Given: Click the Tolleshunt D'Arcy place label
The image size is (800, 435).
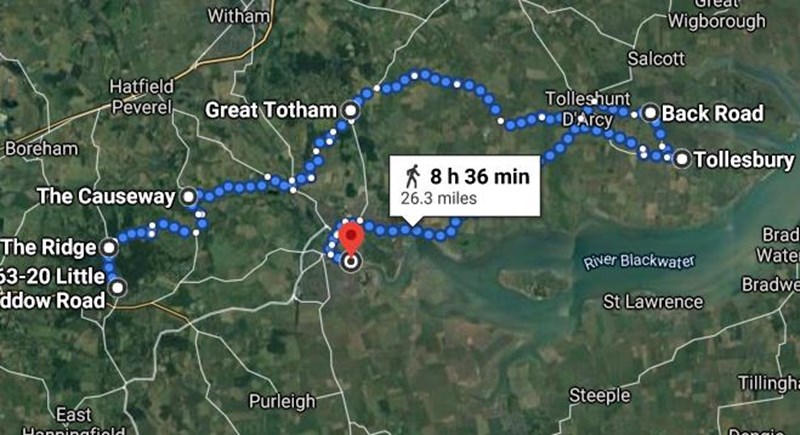Looking at the screenshot, I should (588, 109).
